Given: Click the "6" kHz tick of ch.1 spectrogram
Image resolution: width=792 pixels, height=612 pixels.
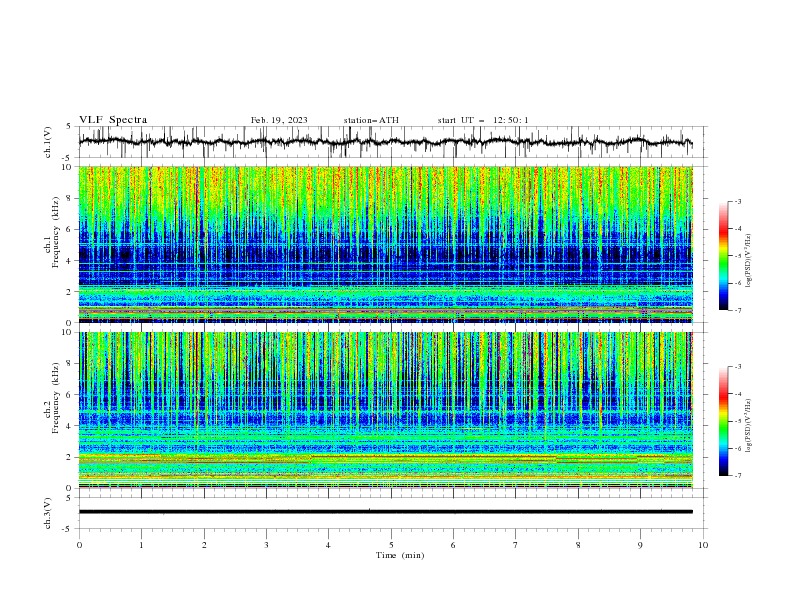Looking at the screenshot, I should tap(69, 229).
